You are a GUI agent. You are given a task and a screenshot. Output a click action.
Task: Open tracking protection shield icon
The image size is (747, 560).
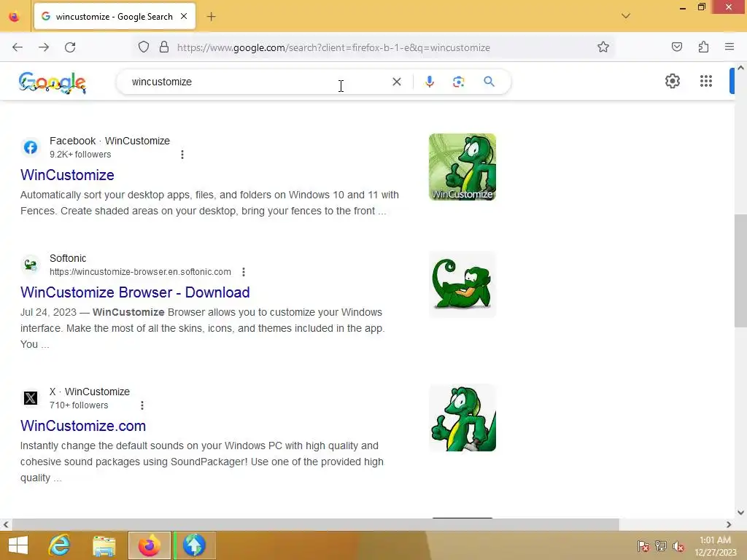(x=144, y=47)
